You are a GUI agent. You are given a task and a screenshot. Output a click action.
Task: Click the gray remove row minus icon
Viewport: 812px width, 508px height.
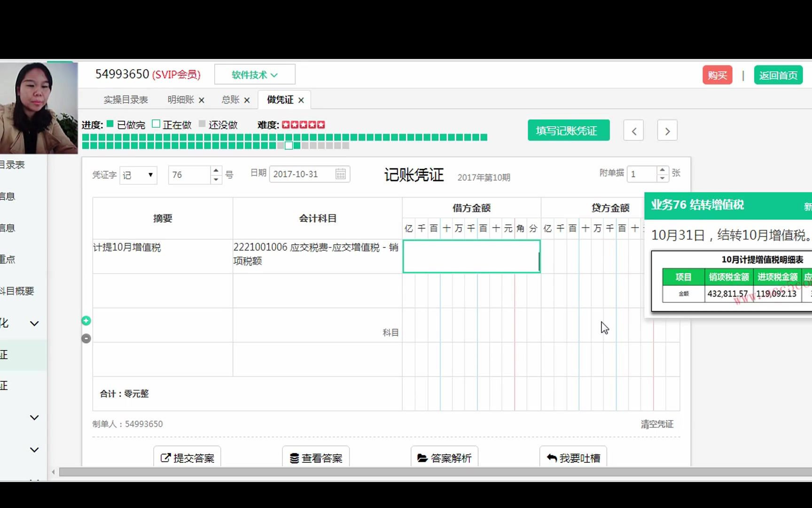coord(86,338)
